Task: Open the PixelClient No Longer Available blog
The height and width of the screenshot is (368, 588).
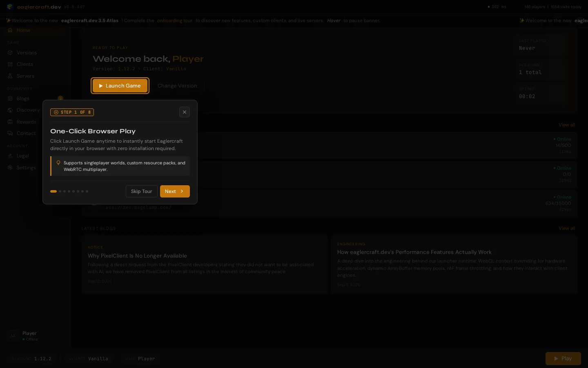Action: (x=205, y=265)
